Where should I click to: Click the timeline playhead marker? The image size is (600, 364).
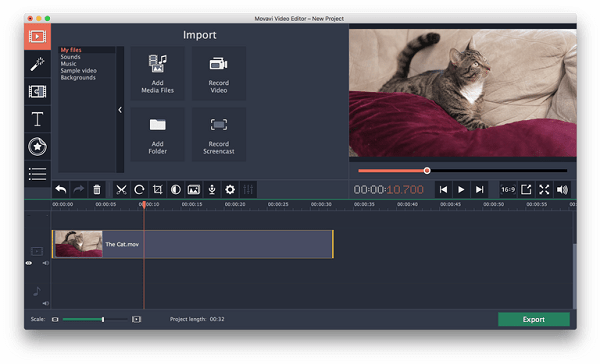(144, 205)
